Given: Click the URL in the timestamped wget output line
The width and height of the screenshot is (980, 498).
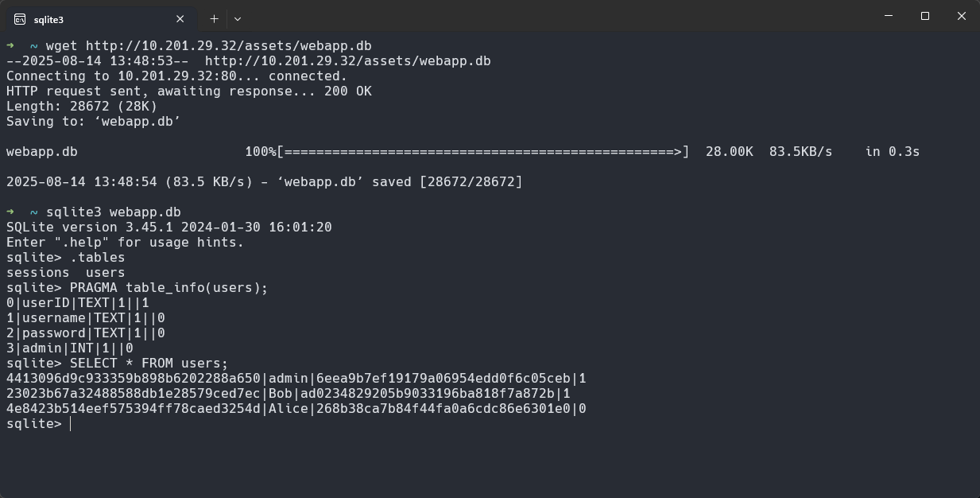Looking at the screenshot, I should click(x=348, y=61).
